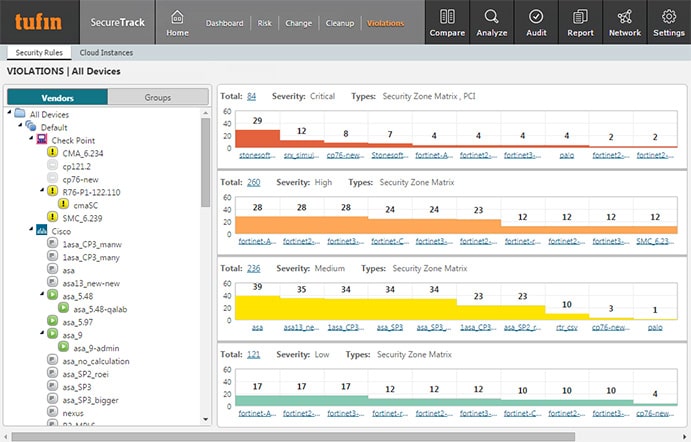
Task: Click the green icon beside asa_5.48-qalab
Action: [63, 308]
